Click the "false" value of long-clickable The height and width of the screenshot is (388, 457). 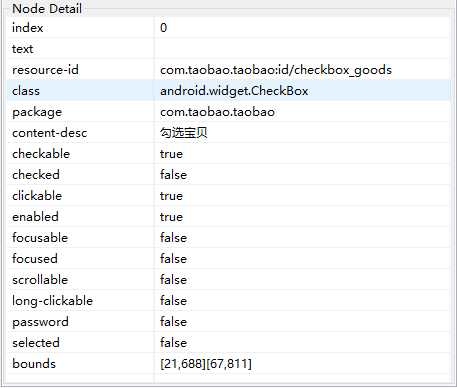pyautogui.click(x=173, y=301)
